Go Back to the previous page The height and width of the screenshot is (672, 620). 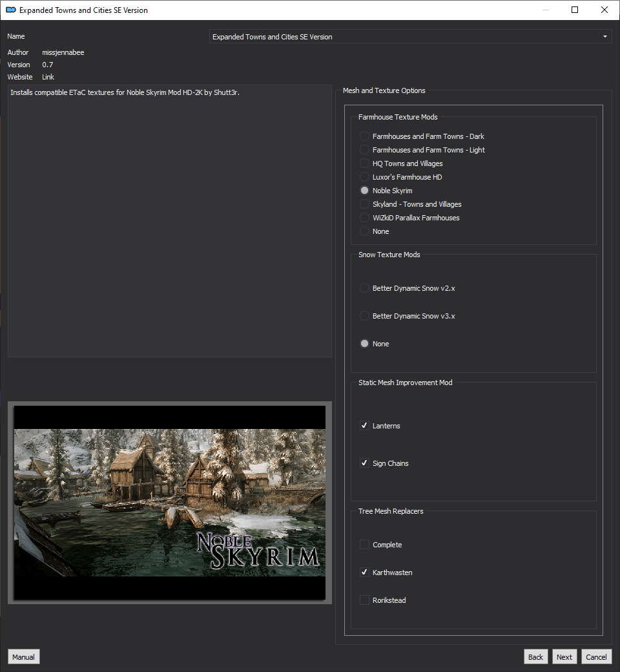[535, 657]
